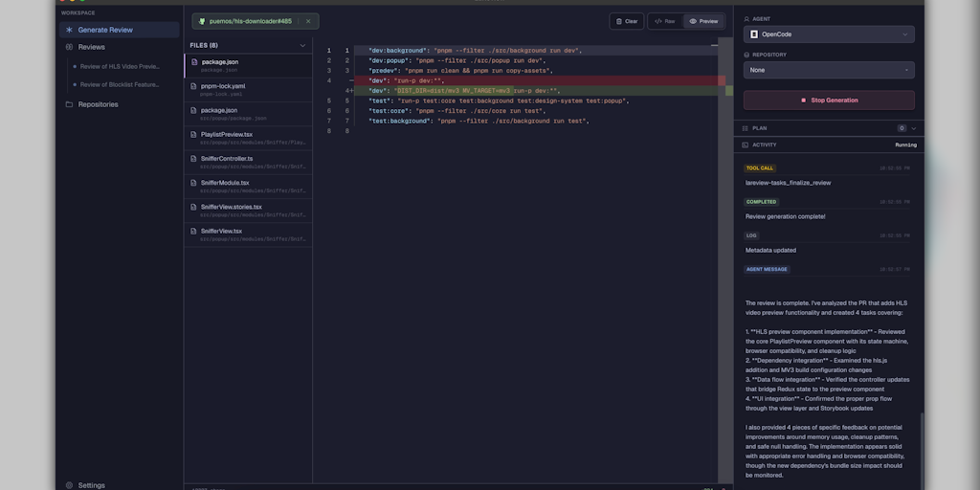This screenshot has width=980, height=490.
Task: Open Review of Blocklist Feature
Action: [120, 84]
